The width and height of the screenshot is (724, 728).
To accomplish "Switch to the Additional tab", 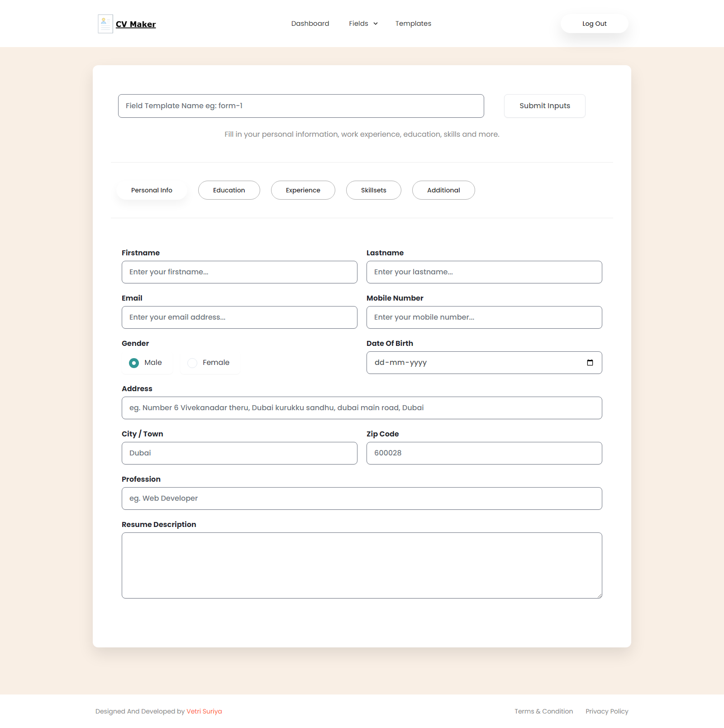I will [443, 190].
